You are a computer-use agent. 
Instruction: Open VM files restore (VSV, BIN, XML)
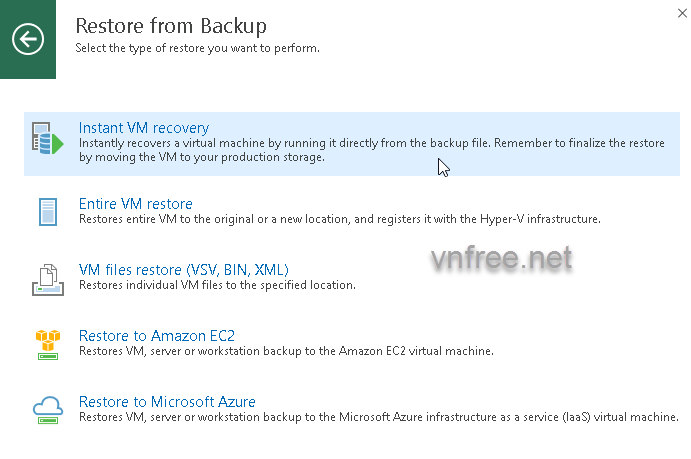pos(183,270)
